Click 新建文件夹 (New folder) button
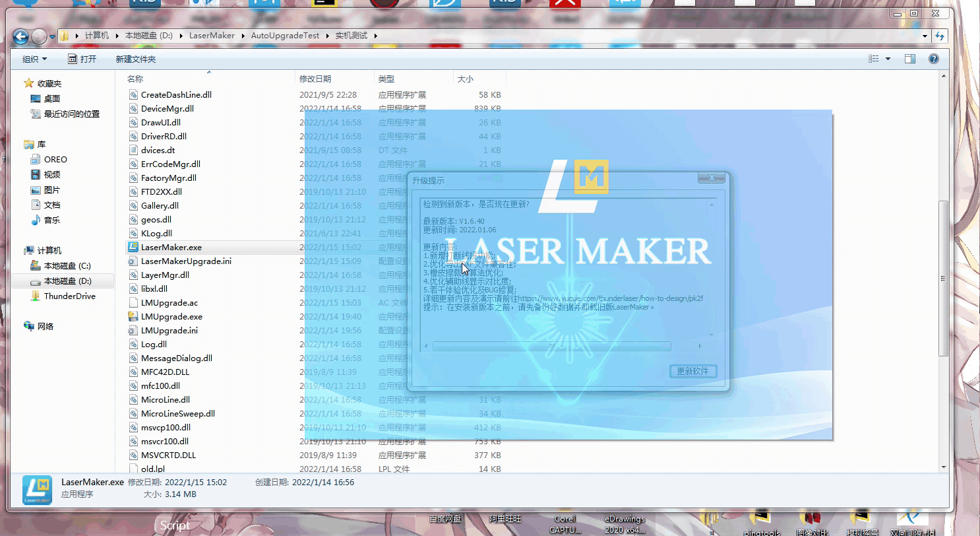The height and width of the screenshot is (536, 980). [x=136, y=59]
